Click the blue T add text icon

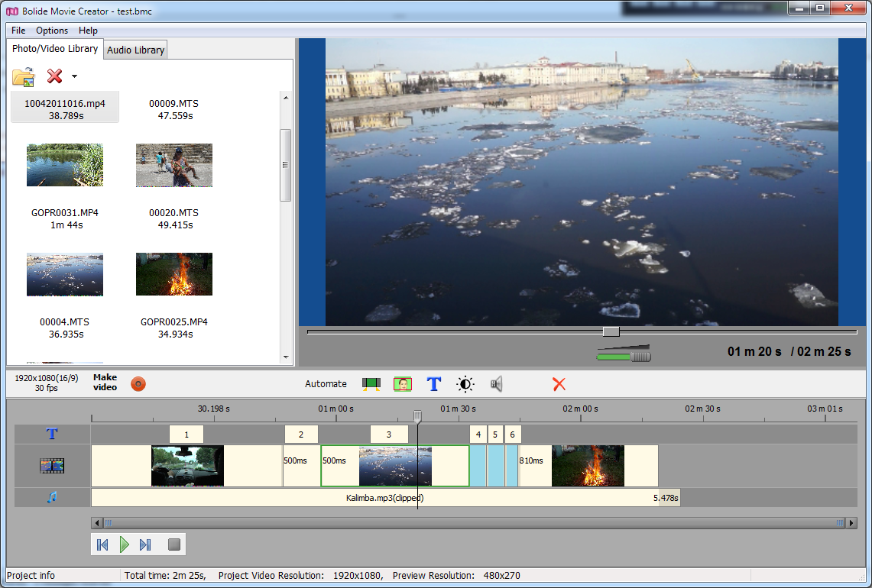[434, 384]
